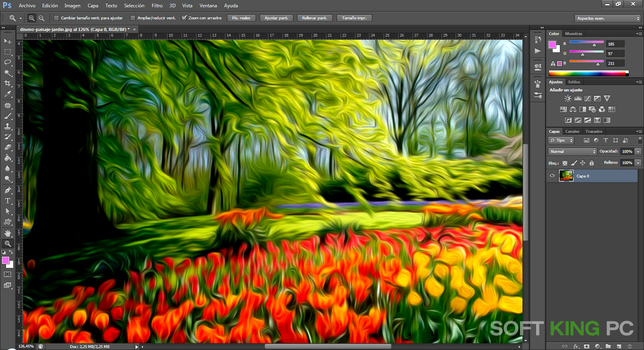Enable 'Cambiar tamaño vent. para ajustar' checkbox
The height and width of the screenshot is (350, 644).
(x=56, y=18)
